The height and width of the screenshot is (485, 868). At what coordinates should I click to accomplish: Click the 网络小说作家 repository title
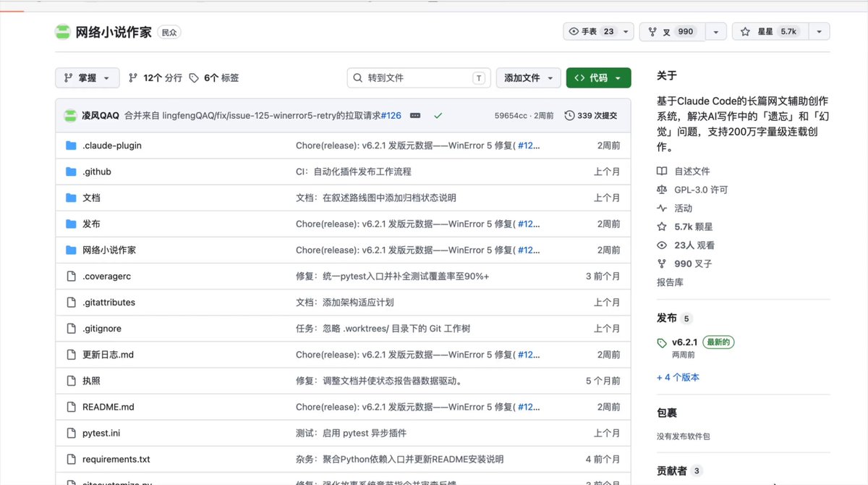click(x=114, y=32)
